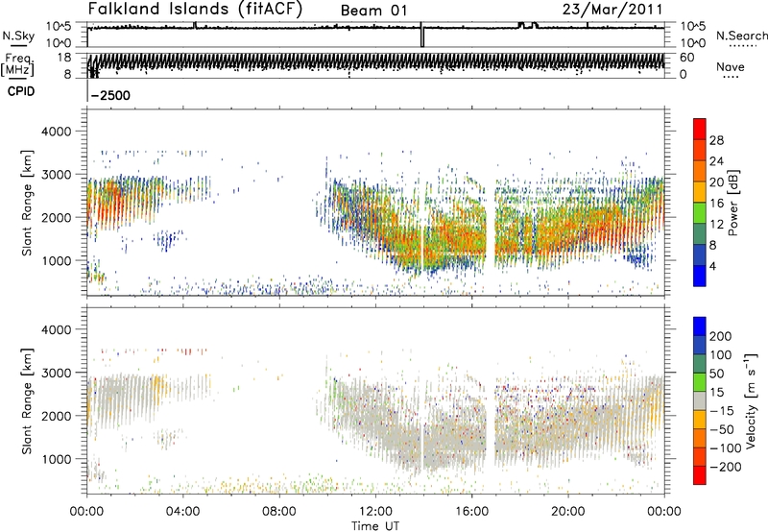Click the N.Sky dropout spike near 14:00
The width and height of the screenshot is (768, 532).
click(422, 36)
